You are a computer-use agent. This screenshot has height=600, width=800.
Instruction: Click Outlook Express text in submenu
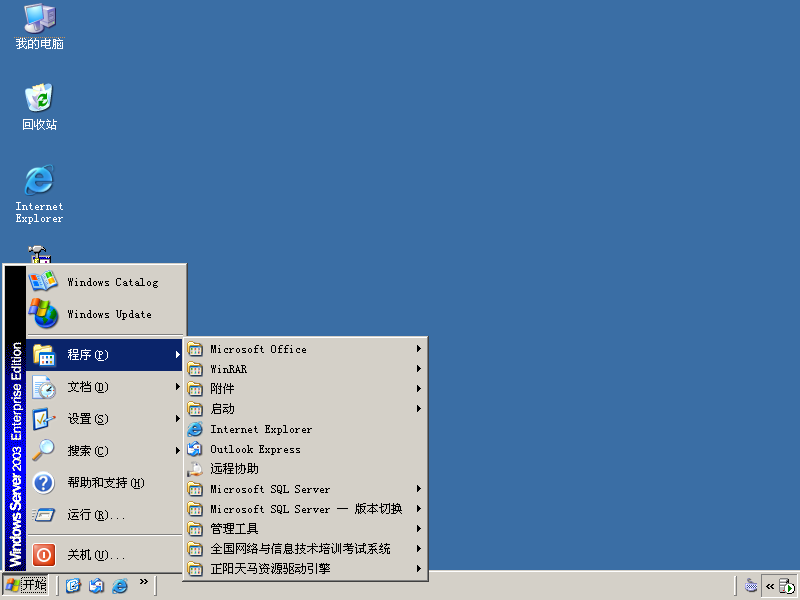(255, 449)
